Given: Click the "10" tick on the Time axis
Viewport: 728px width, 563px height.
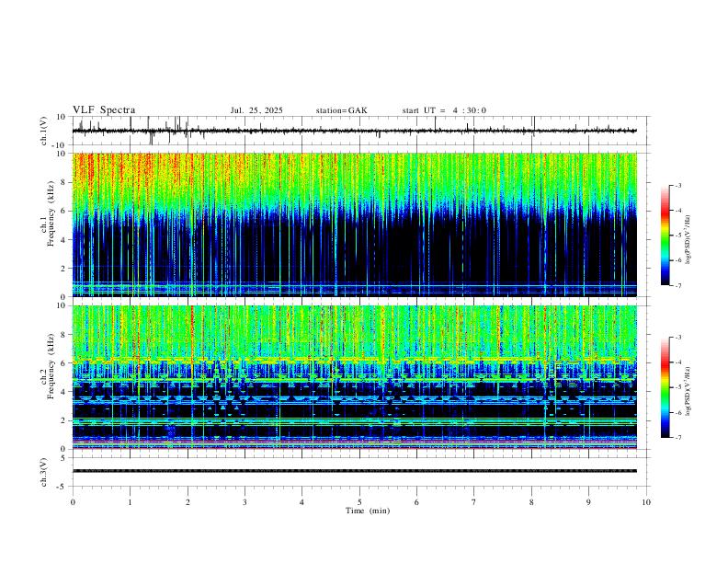Looking at the screenshot, I should pos(646,502).
